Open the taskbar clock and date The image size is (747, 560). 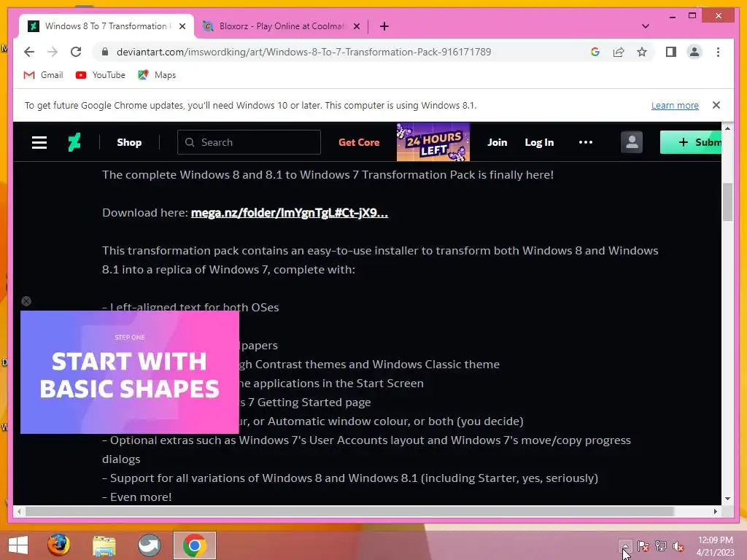(715, 546)
